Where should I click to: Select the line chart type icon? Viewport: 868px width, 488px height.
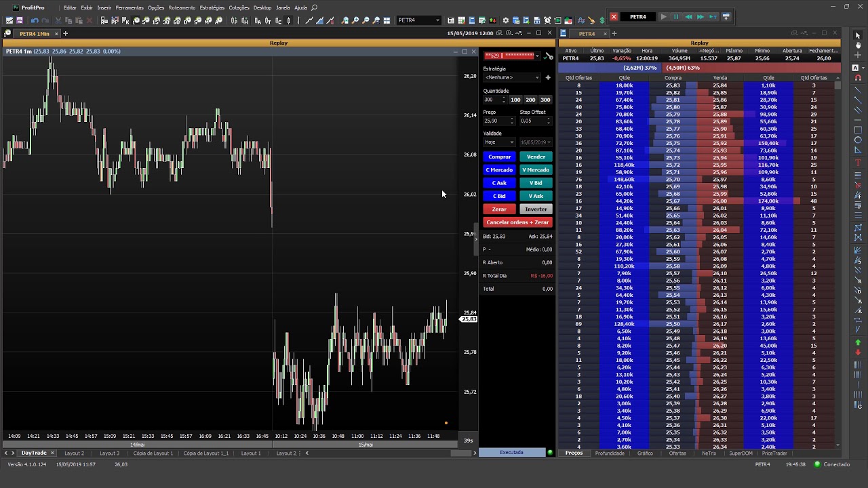tap(309, 20)
